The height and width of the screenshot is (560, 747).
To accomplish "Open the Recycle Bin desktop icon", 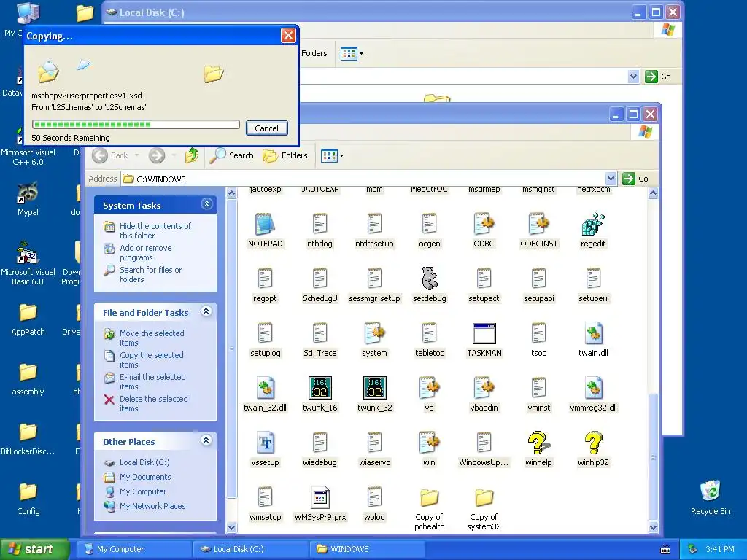I will tap(711, 491).
